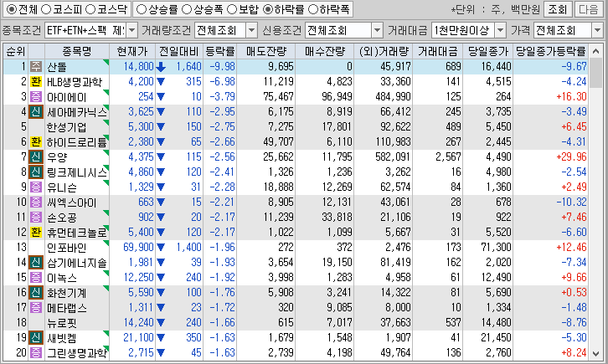
Task: Click the 신 badge icon for 링크제니시스
Action: tap(36, 172)
